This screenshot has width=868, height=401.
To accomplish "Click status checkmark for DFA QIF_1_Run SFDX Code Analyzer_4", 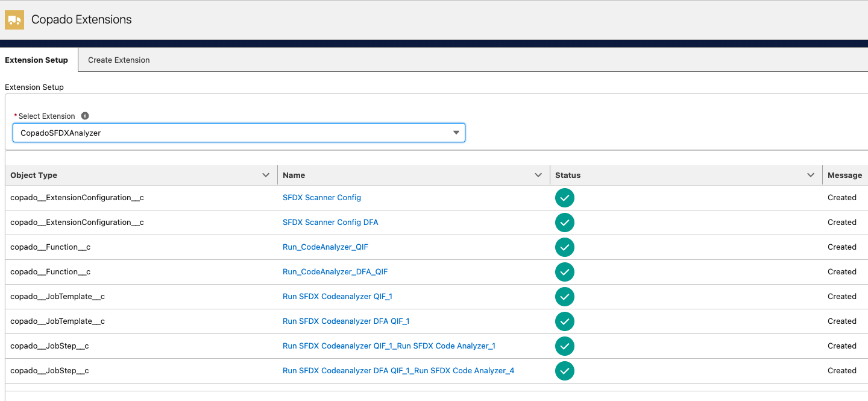I will (565, 371).
